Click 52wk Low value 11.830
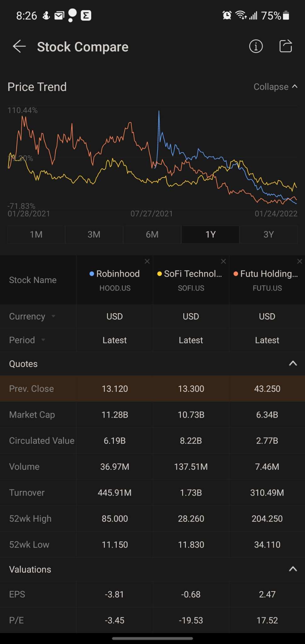305x644 pixels. click(x=191, y=545)
